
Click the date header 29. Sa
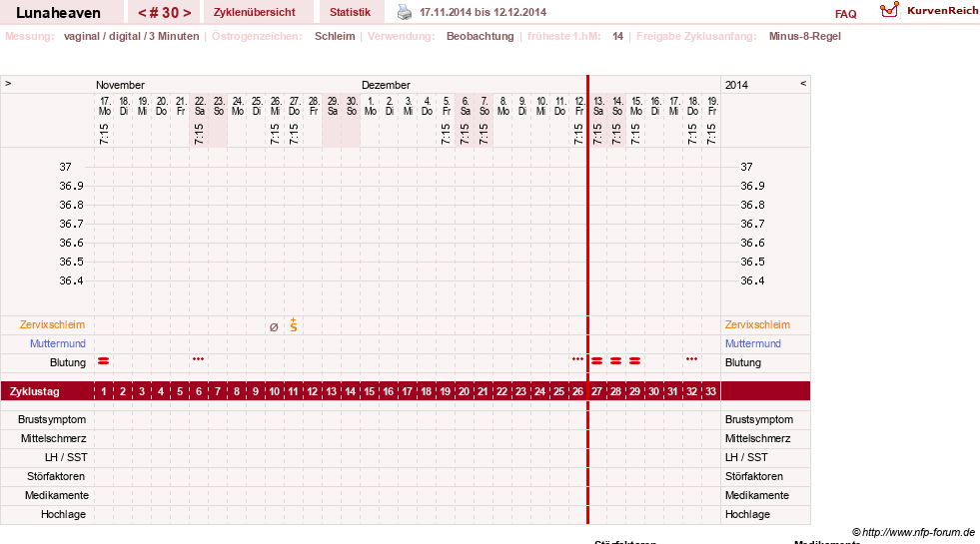pos(333,106)
